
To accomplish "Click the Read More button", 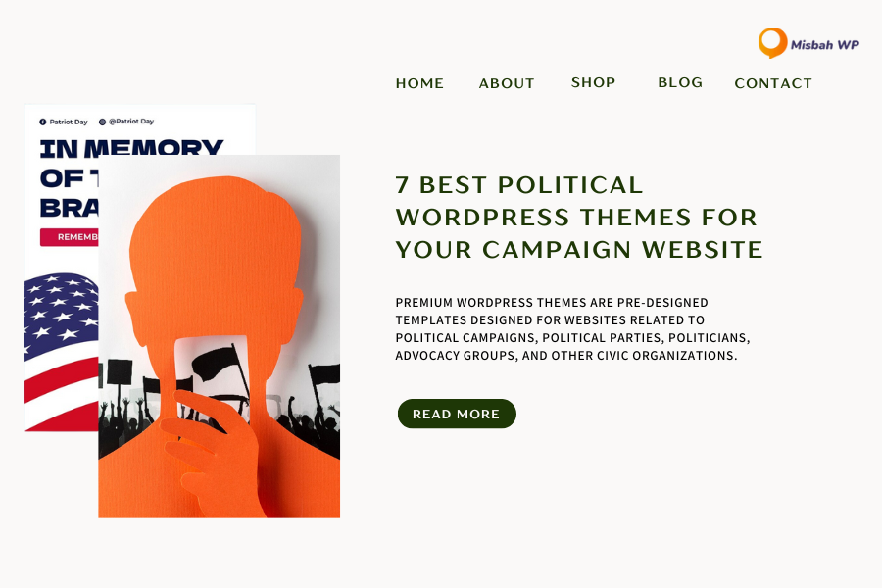I will click(x=457, y=414).
